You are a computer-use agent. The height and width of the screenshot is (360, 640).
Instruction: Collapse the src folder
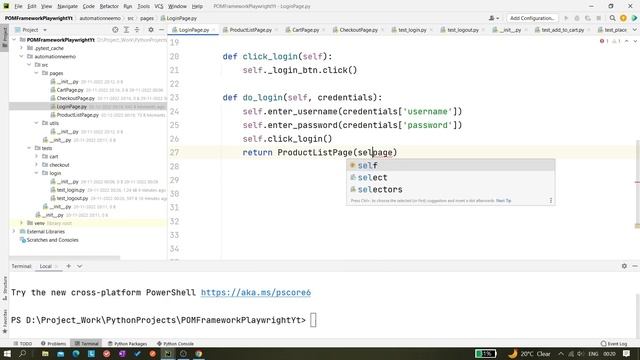click(29, 65)
